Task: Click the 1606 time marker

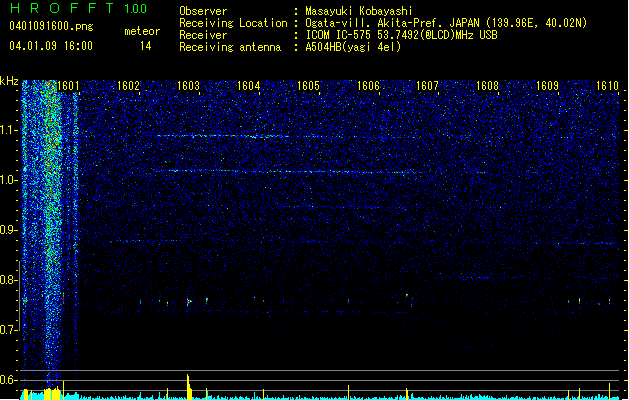Action: click(368, 85)
